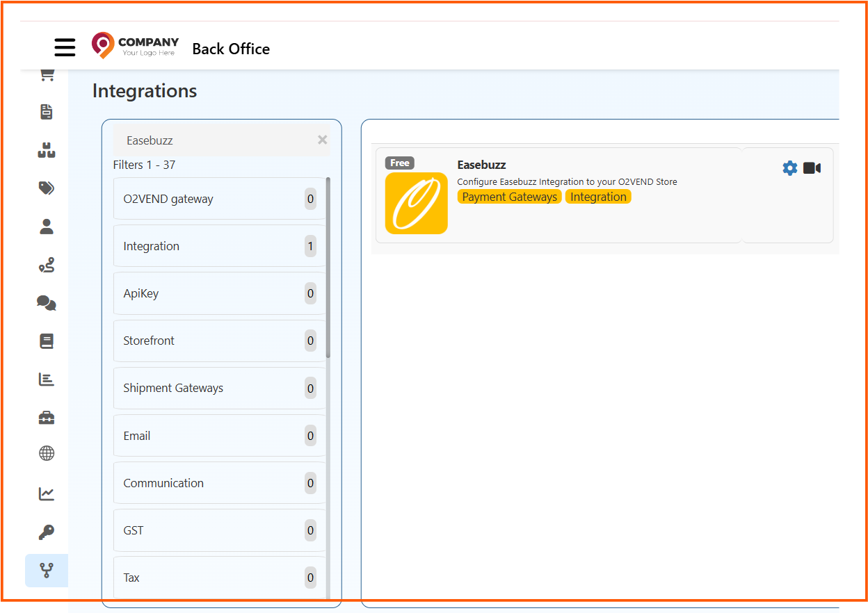Select the chat messages icon in sidebar
868x613 pixels.
point(46,303)
